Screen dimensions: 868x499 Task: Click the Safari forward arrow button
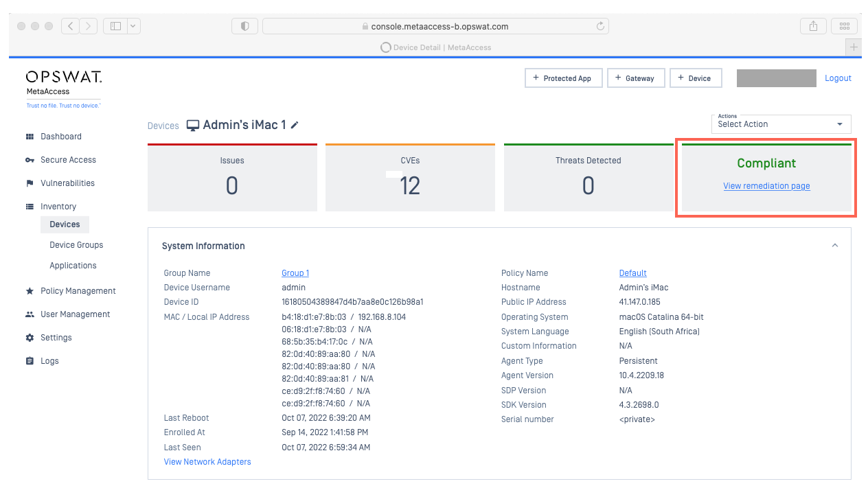pyautogui.click(x=89, y=26)
